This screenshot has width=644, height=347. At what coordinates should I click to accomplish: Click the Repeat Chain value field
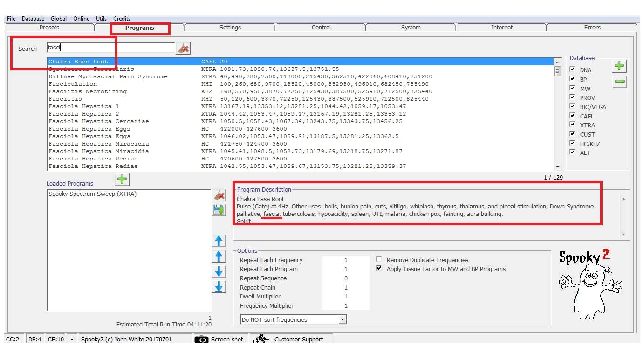point(346,288)
